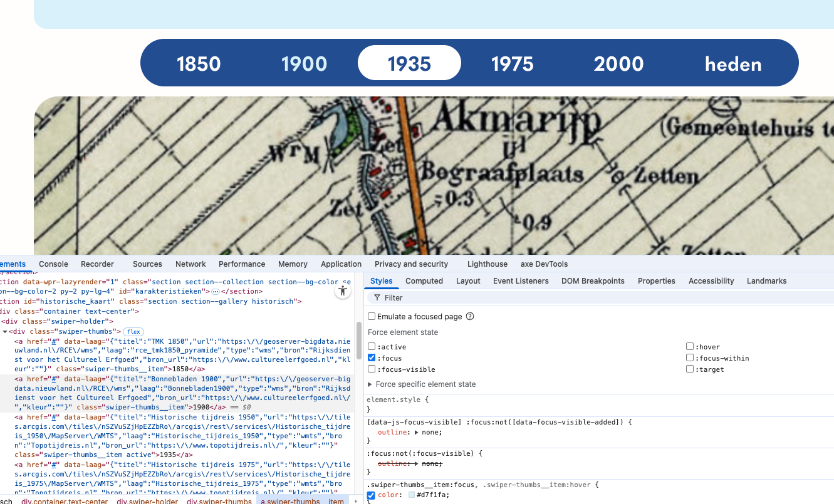Select the DOM anchor ending with 1850
This screenshot has height=504, width=834.
[182, 355]
